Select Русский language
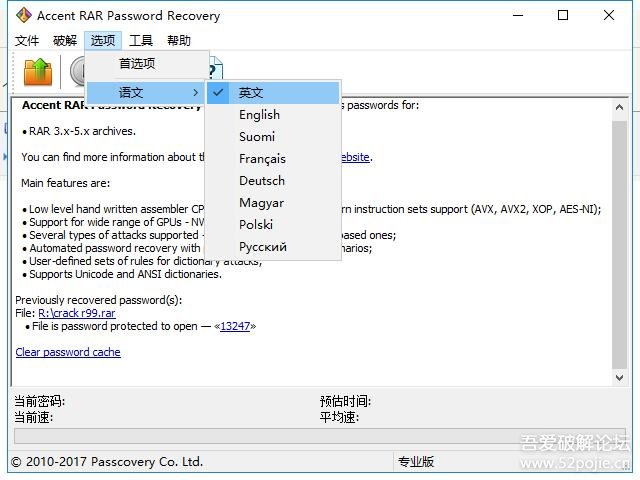Image resolution: width=640 pixels, height=480 pixels. coord(273,247)
